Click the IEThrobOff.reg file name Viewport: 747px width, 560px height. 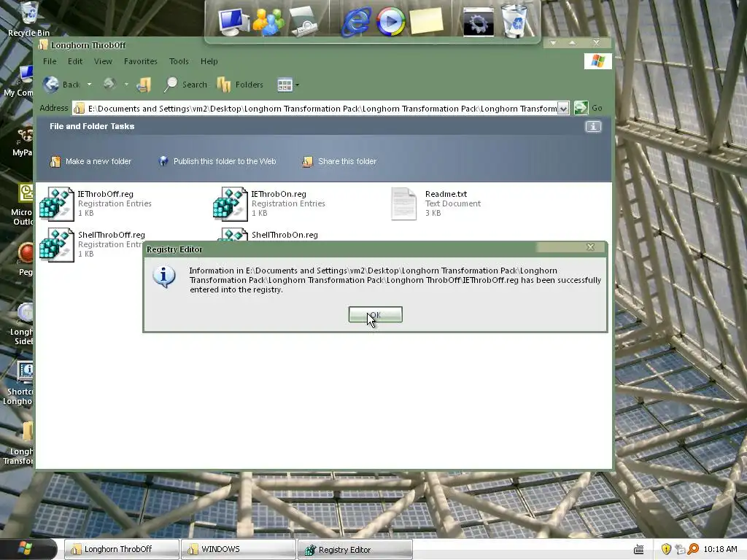[105, 194]
